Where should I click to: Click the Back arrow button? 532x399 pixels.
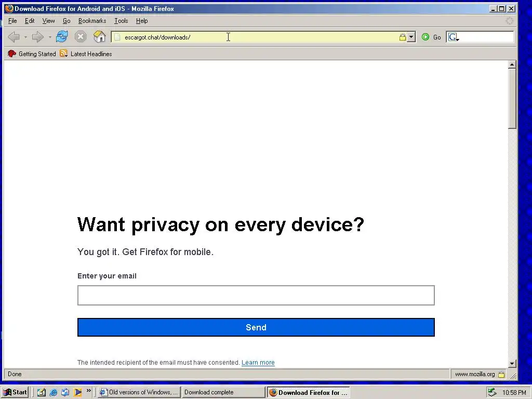coord(14,37)
